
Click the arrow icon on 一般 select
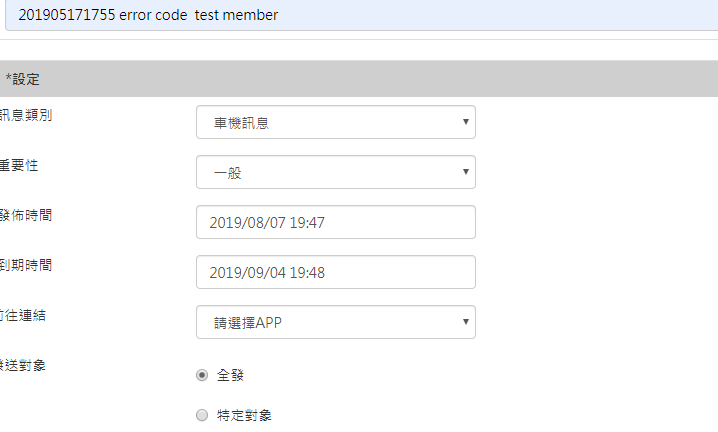point(466,172)
